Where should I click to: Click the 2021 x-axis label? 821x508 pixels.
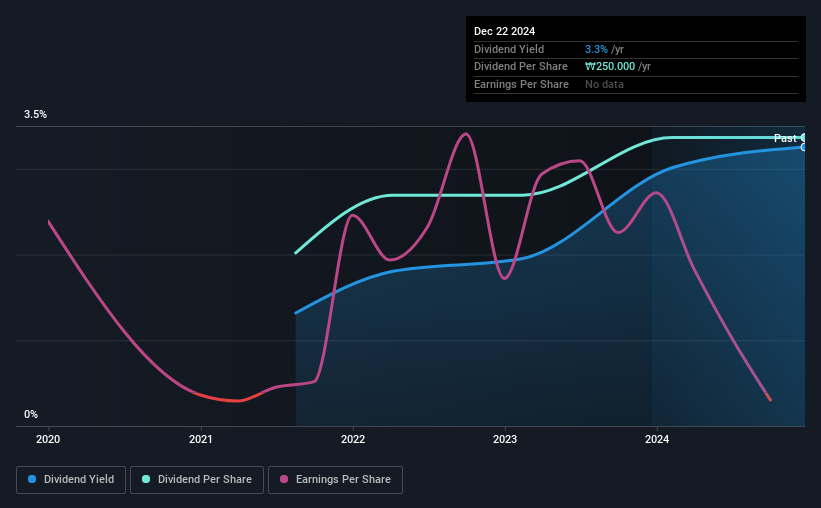click(x=201, y=439)
